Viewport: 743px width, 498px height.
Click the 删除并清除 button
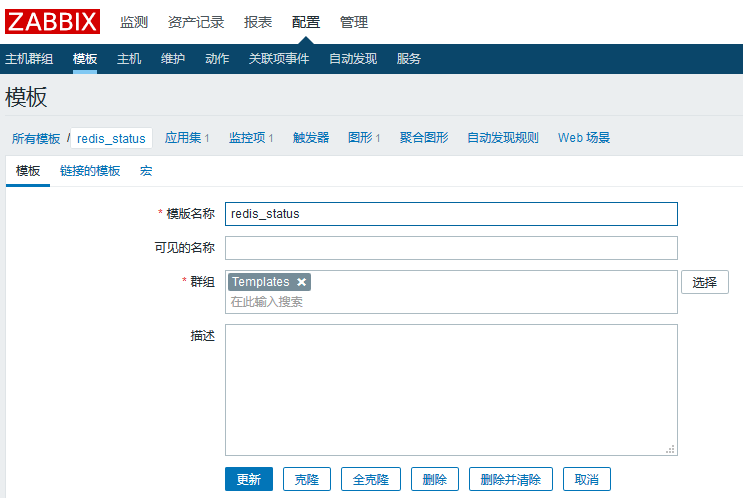click(510, 480)
